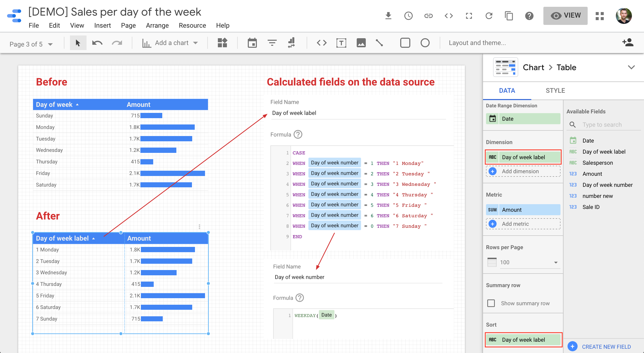Insert a date range control
644x353 pixels.
[252, 43]
